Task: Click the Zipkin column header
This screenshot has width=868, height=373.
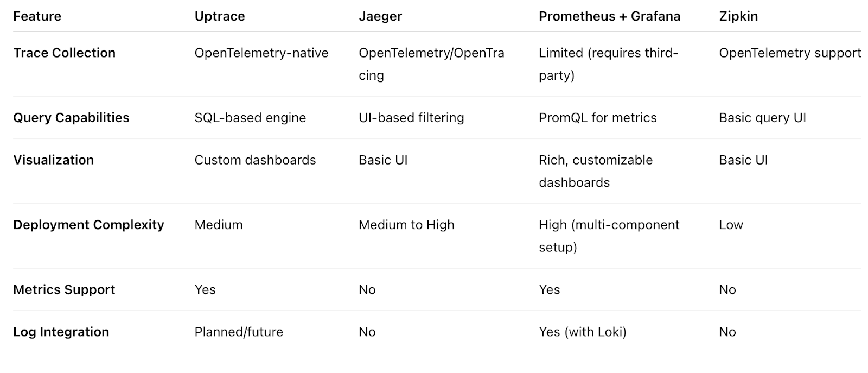Action: click(x=738, y=16)
